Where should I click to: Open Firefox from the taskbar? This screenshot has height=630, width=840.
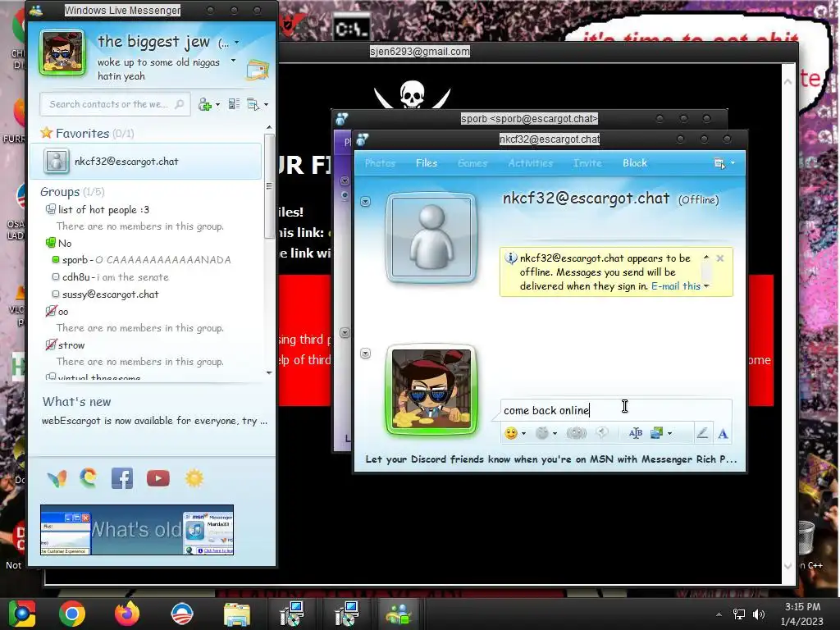pyautogui.click(x=127, y=614)
